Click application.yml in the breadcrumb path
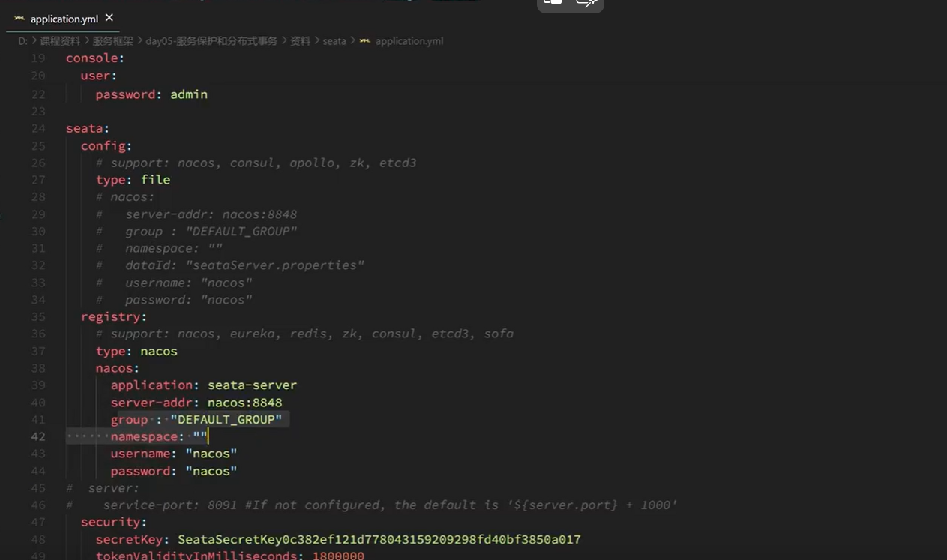 pyautogui.click(x=409, y=41)
